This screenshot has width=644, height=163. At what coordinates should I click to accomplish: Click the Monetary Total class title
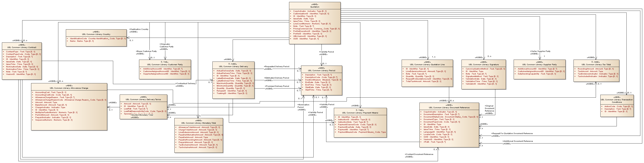199,123
